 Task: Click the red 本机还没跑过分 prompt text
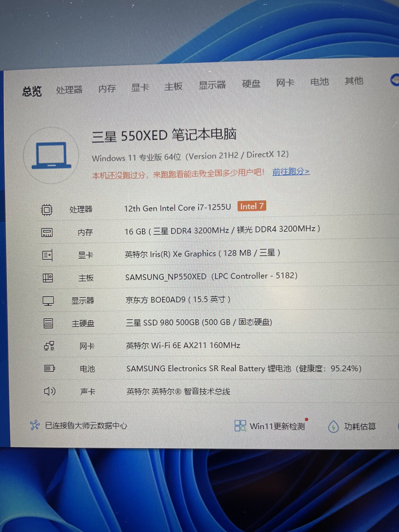(x=178, y=174)
